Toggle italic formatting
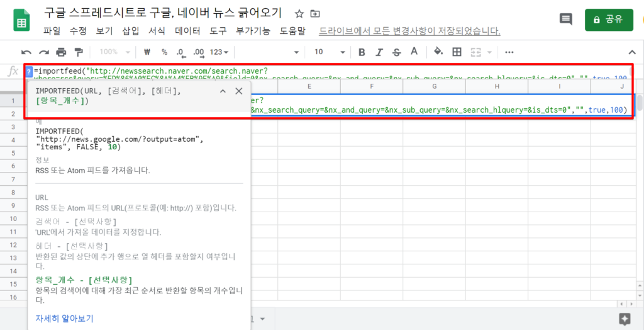The image size is (644, 330). (379, 52)
